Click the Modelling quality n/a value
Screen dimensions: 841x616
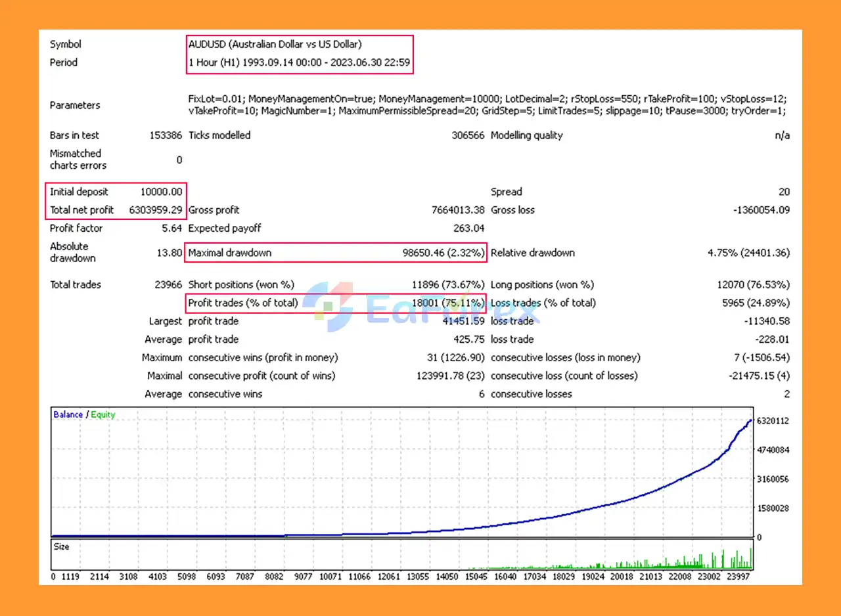click(x=782, y=135)
